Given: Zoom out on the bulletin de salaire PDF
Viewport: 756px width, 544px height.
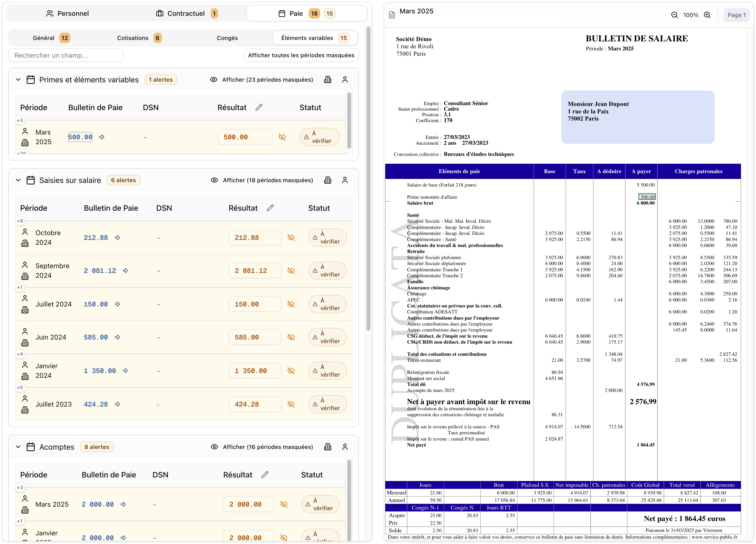Looking at the screenshot, I should tap(675, 15).
